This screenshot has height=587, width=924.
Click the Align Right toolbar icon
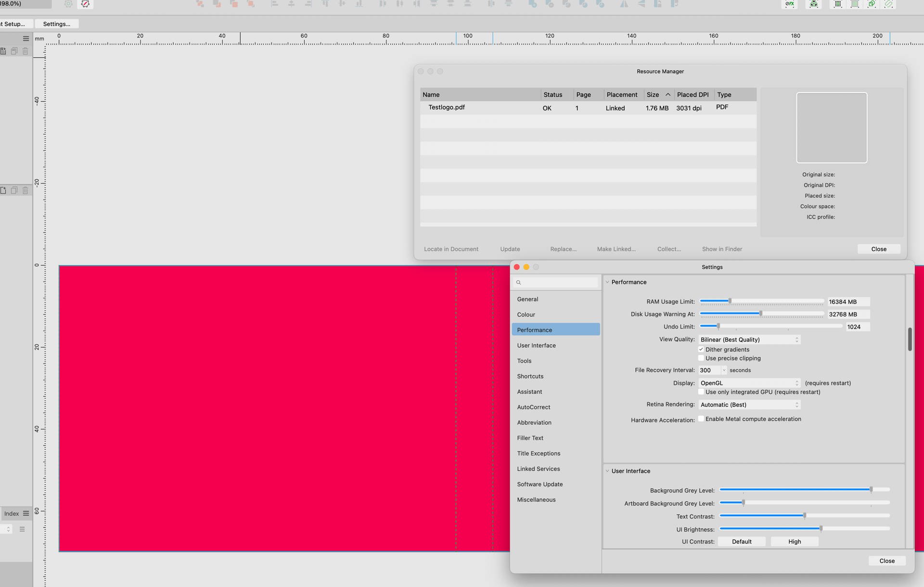coord(308,4)
